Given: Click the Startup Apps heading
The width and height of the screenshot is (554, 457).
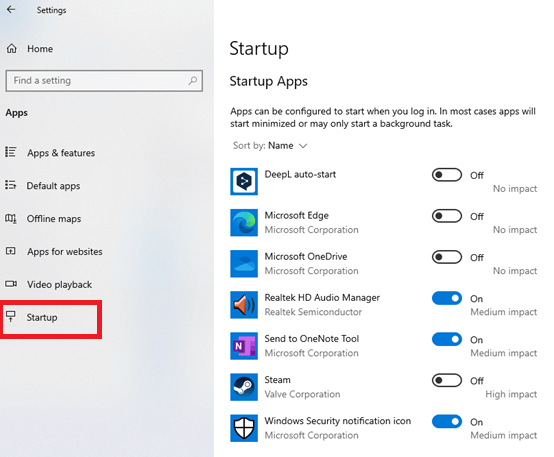Looking at the screenshot, I should pyautogui.click(x=269, y=81).
